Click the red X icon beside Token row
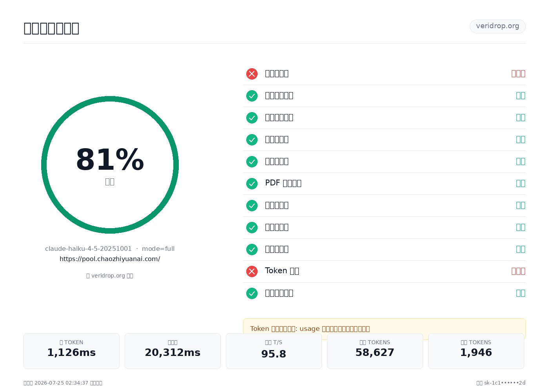The height and width of the screenshot is (392, 549). (x=252, y=271)
